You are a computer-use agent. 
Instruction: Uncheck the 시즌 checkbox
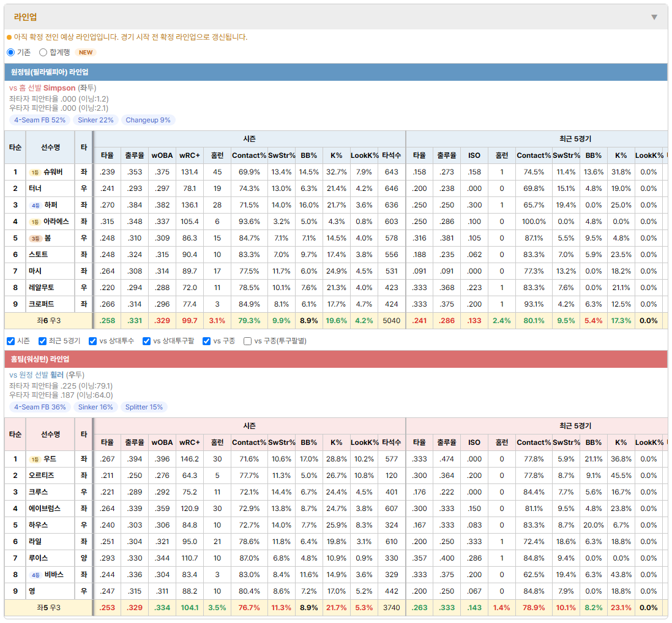11,341
